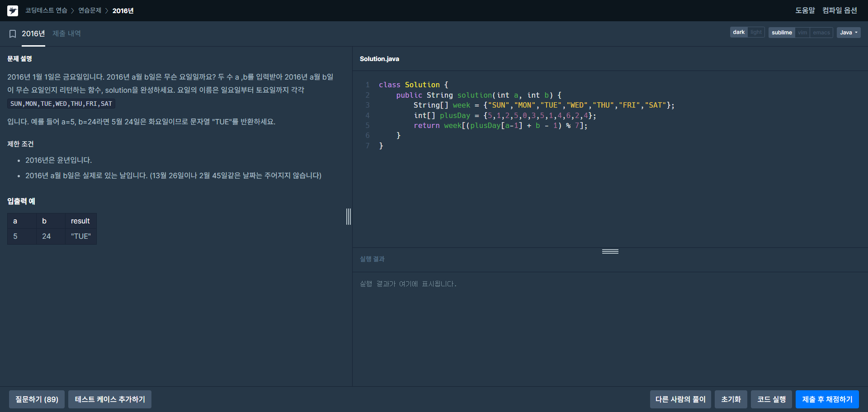The width and height of the screenshot is (868, 412).
Task: Select emacs keybinding mode
Action: [821, 33]
